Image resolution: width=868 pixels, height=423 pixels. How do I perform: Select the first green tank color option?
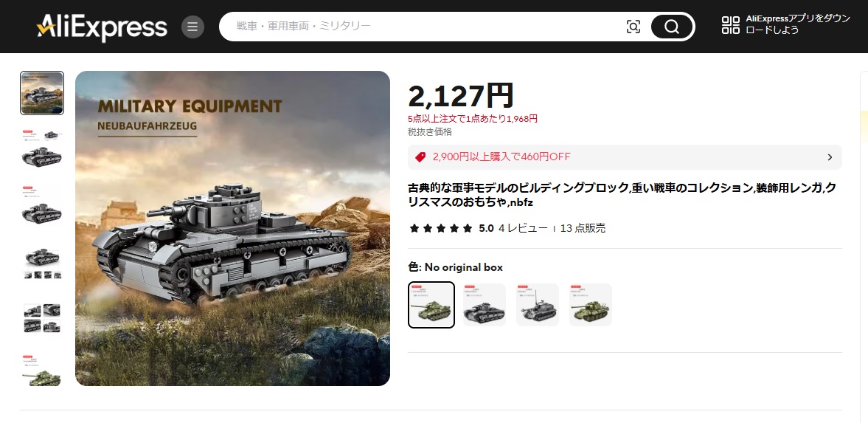(431, 305)
